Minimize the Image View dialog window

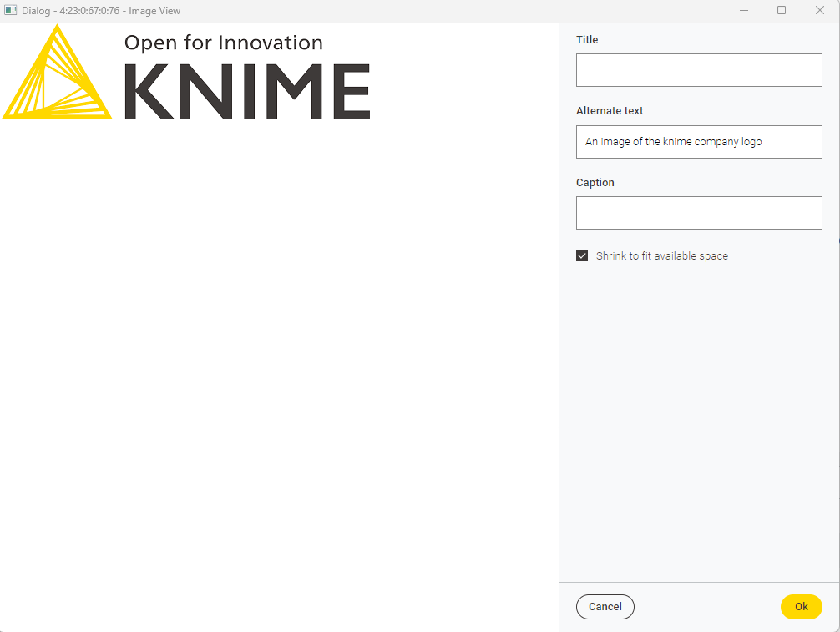(744, 10)
